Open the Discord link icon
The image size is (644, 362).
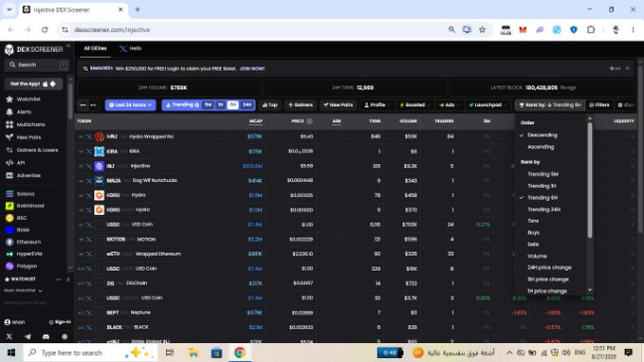pyautogui.click(x=46, y=336)
